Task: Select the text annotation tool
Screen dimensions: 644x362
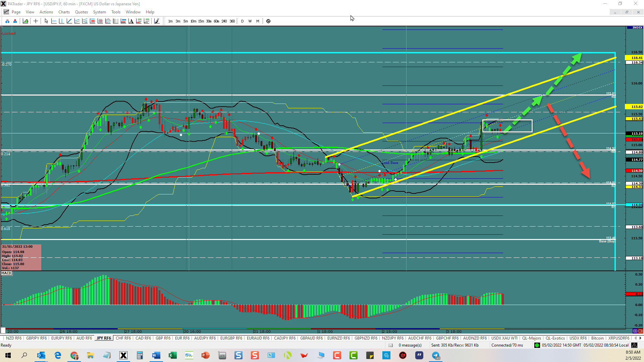Action: [131, 21]
